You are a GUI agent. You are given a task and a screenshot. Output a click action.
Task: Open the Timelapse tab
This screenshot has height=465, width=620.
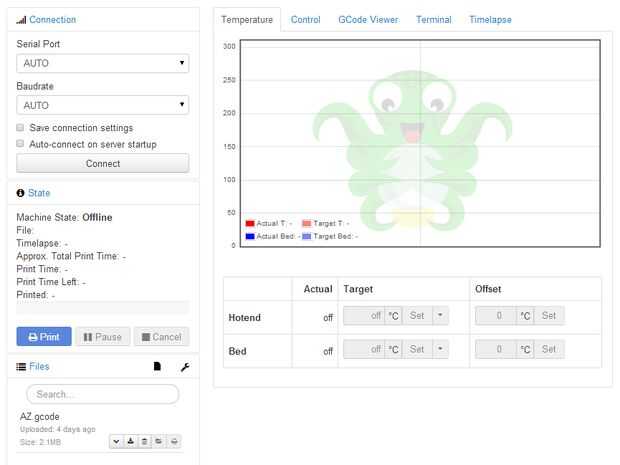pyautogui.click(x=490, y=19)
